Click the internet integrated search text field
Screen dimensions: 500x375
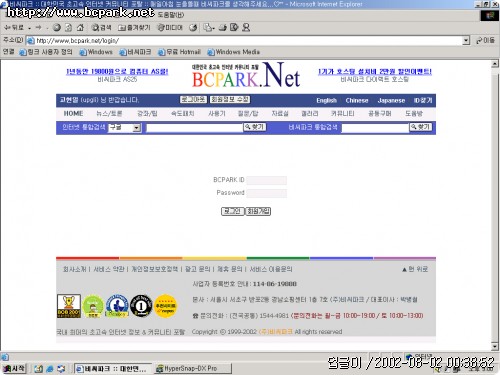(194, 128)
